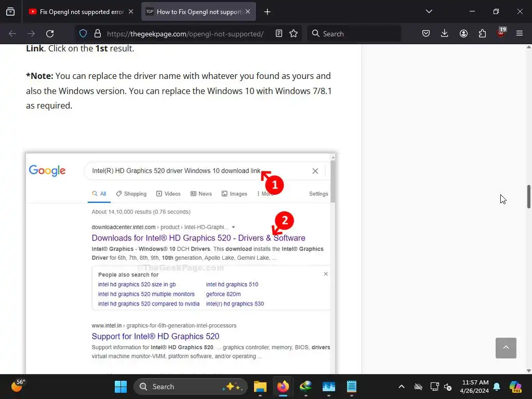The image size is (532, 399).
Task: Select the 'How to Fix Opengl not support' tab
Action: [x=198, y=12]
